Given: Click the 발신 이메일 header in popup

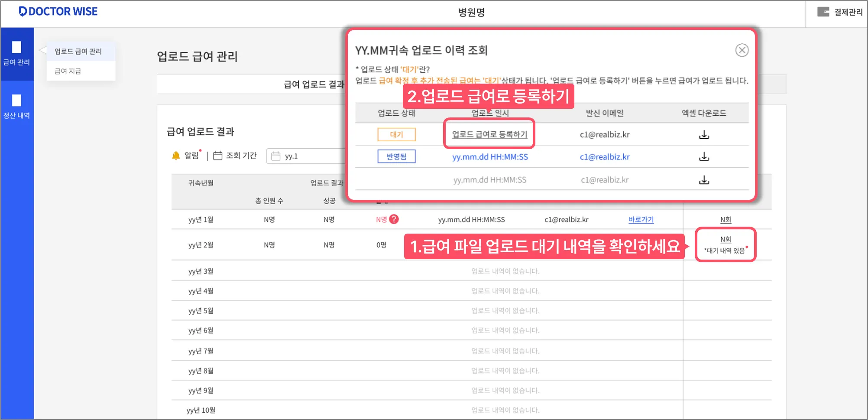Looking at the screenshot, I should point(605,113).
